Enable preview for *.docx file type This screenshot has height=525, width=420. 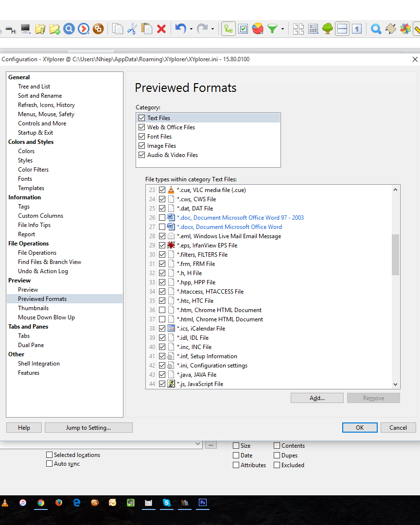click(x=162, y=227)
